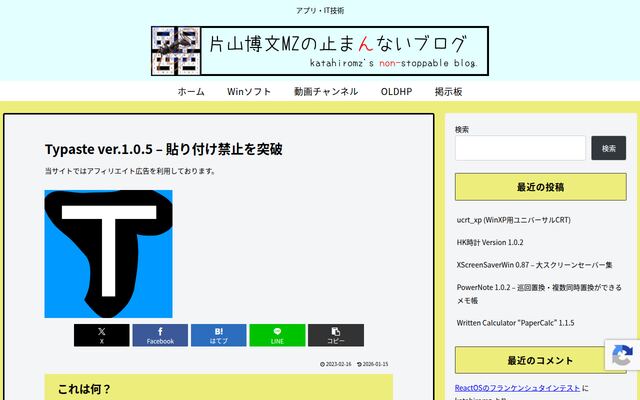Open the OLDHP menu item
The image size is (640, 400).
pyautogui.click(x=396, y=91)
